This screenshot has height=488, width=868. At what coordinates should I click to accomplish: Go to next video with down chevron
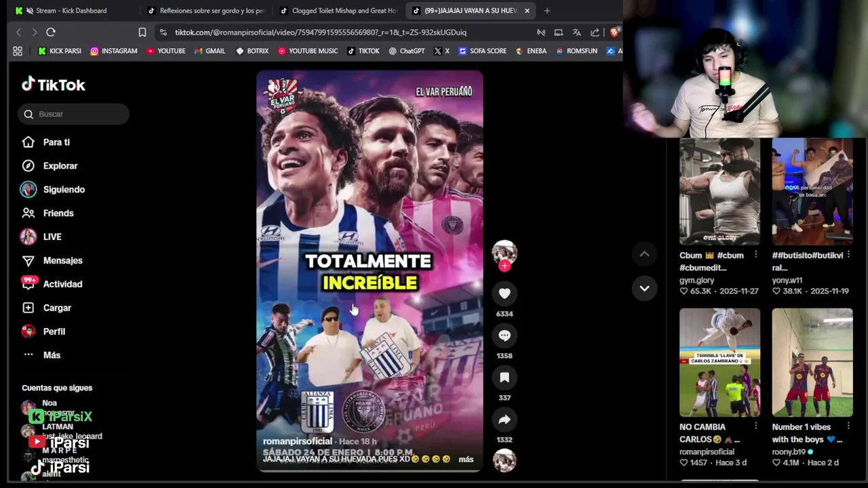pyautogui.click(x=644, y=288)
